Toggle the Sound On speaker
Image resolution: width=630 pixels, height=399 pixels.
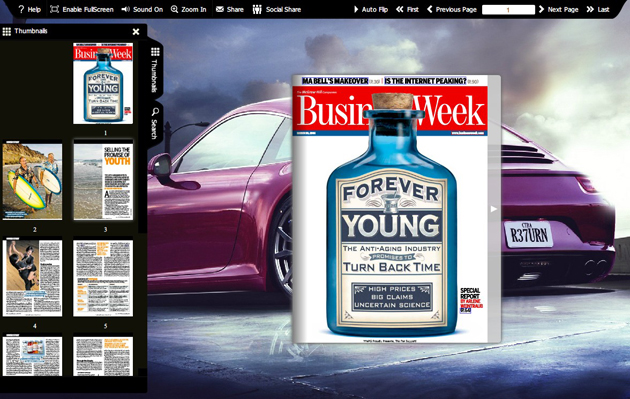(142, 9)
